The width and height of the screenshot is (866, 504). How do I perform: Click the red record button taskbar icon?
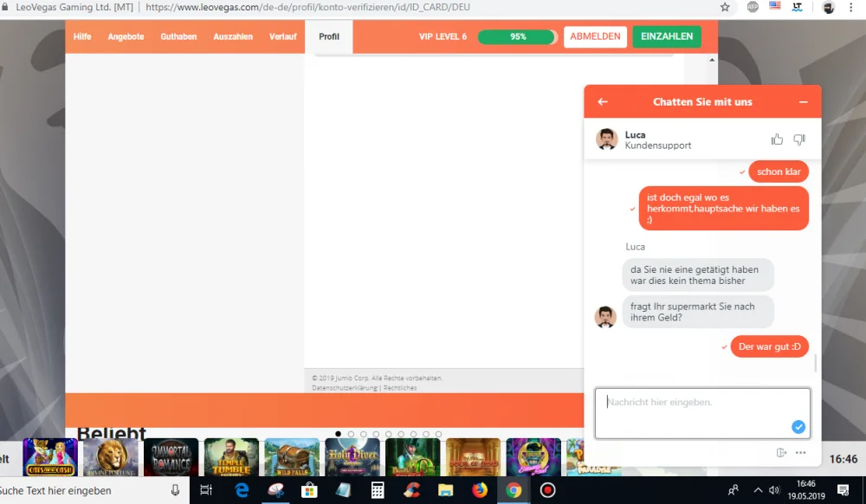547,490
